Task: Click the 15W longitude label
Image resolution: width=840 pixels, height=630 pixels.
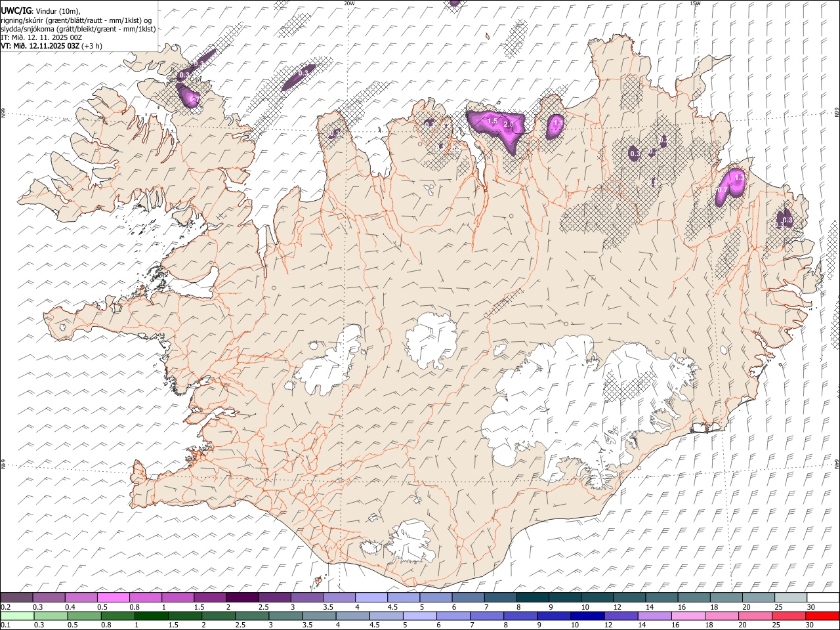Action: [695, 3]
